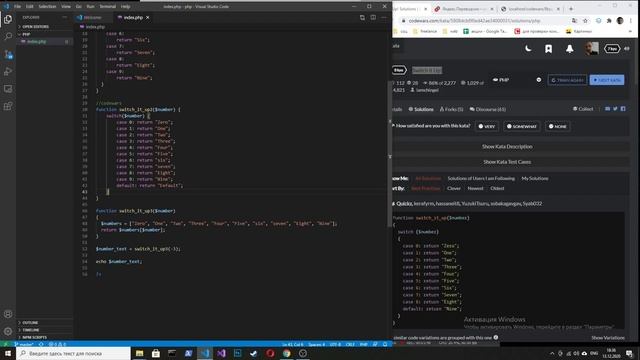This screenshot has width=640, height=360.
Task: Expand Show Kata Description panel
Action: coord(507,147)
